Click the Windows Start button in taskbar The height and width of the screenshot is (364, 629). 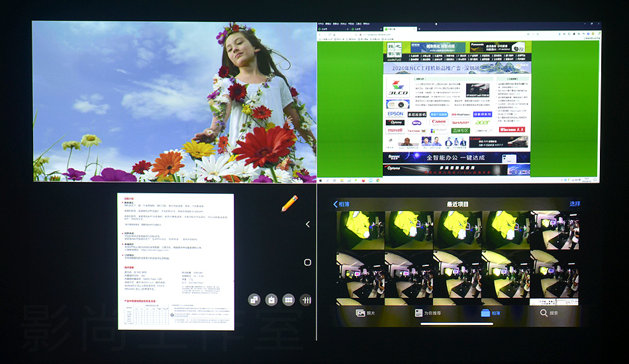(321, 179)
